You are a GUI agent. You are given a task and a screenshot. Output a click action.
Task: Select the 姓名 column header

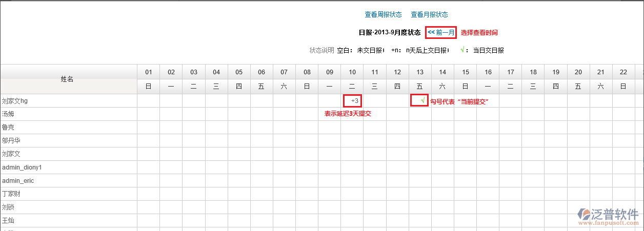tap(67, 79)
